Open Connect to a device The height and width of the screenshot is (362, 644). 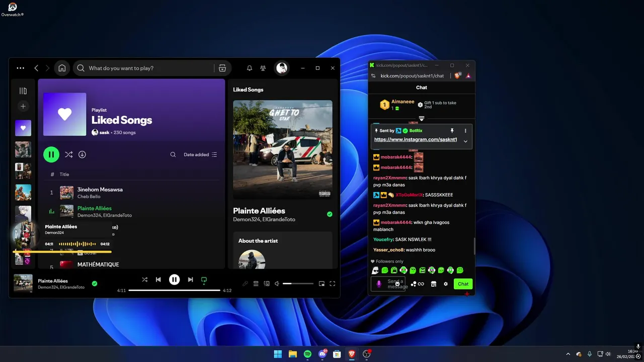point(267,284)
